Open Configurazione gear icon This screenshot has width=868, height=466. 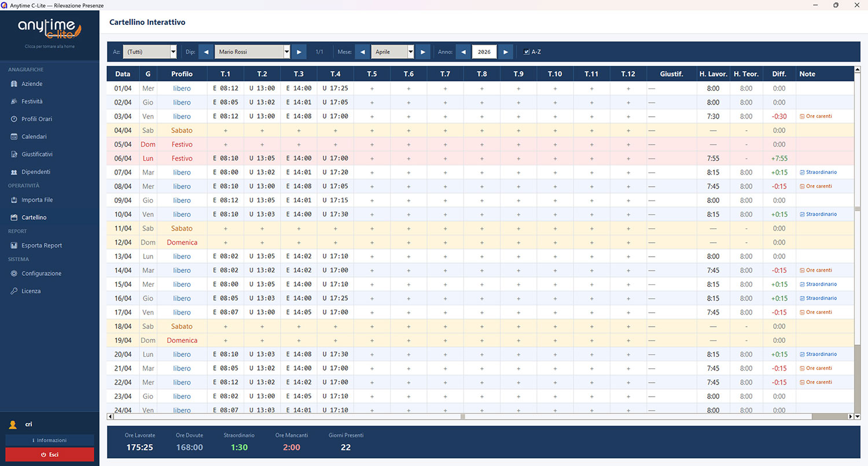point(14,273)
